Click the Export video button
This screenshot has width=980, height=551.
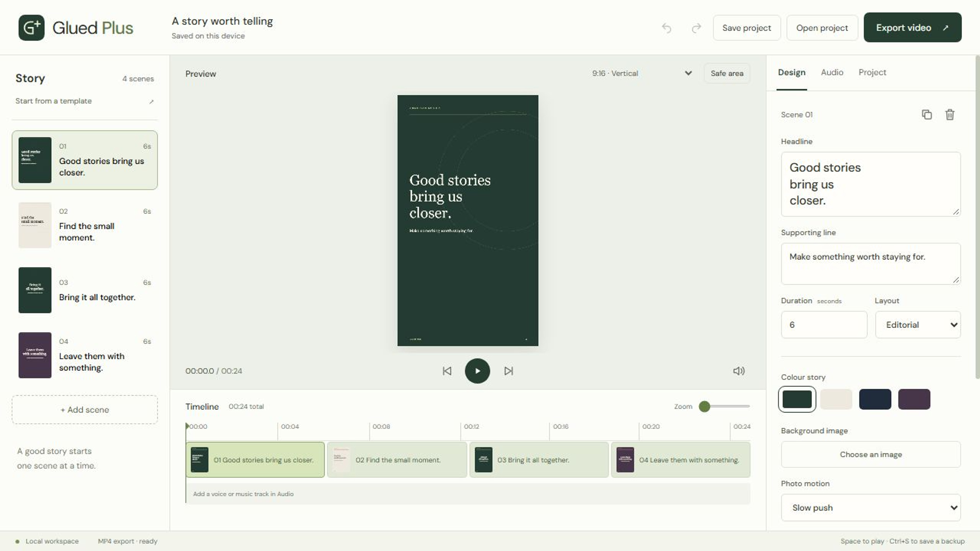(x=912, y=28)
